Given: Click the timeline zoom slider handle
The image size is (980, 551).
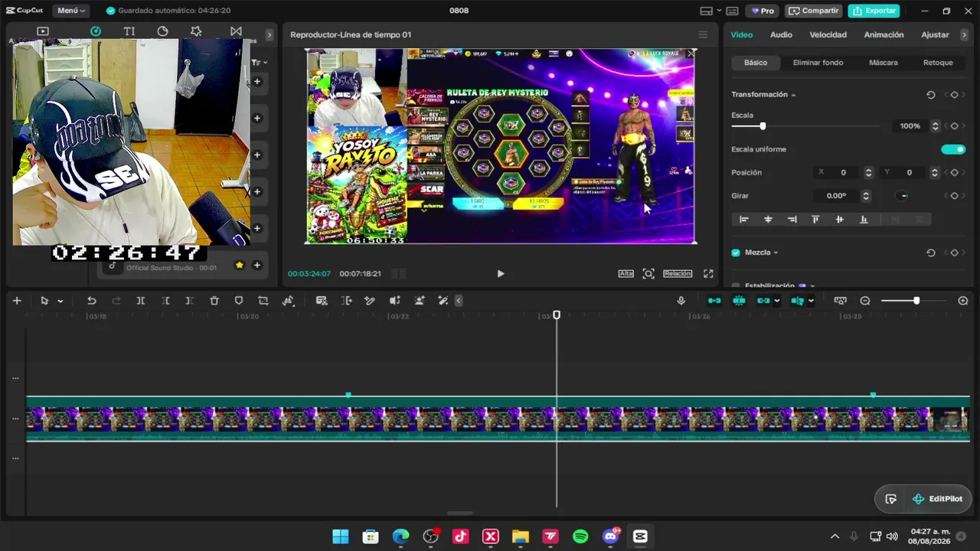Looking at the screenshot, I should pos(916,301).
